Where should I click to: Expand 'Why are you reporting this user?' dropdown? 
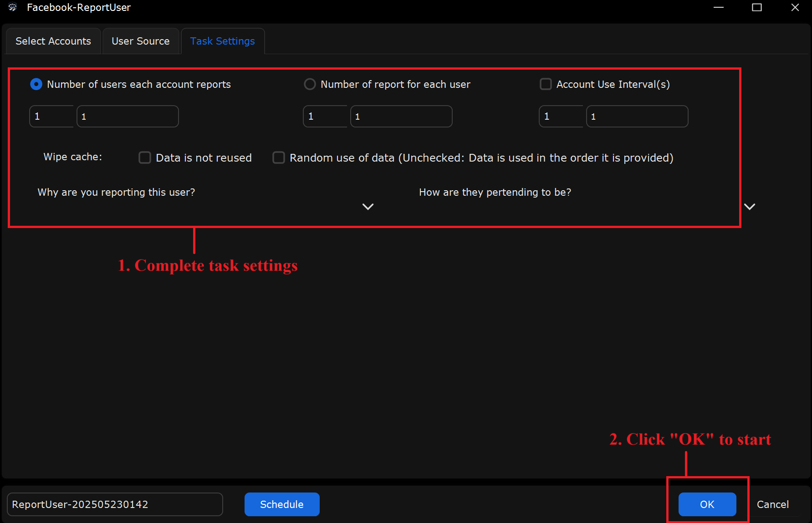pyautogui.click(x=368, y=207)
